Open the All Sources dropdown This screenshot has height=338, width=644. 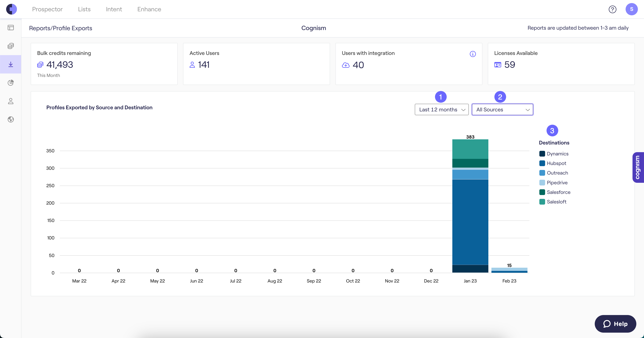(x=502, y=110)
